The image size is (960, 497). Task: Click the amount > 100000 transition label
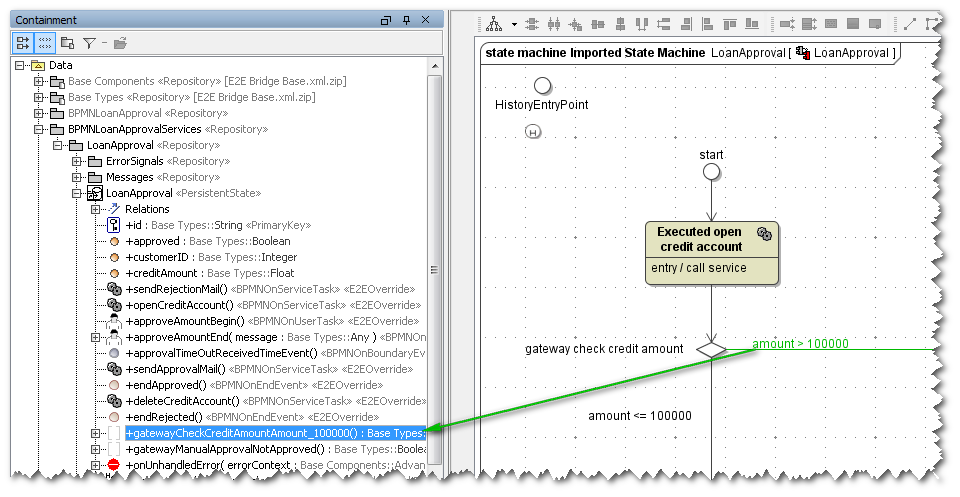pos(800,344)
